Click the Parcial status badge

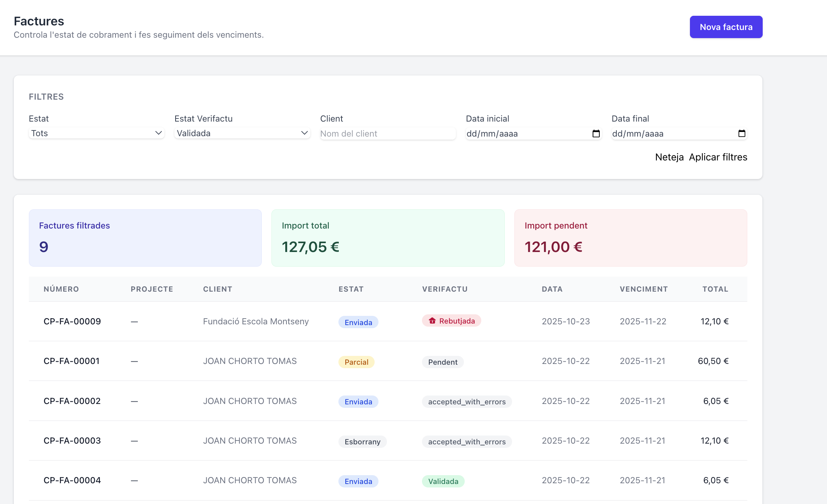tap(356, 362)
